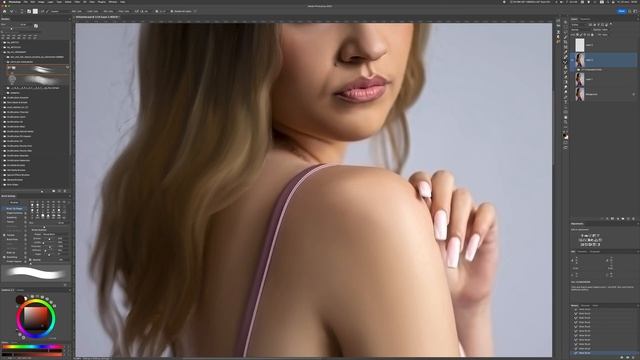Click the lock icon next to Texture

click(x=25, y=222)
